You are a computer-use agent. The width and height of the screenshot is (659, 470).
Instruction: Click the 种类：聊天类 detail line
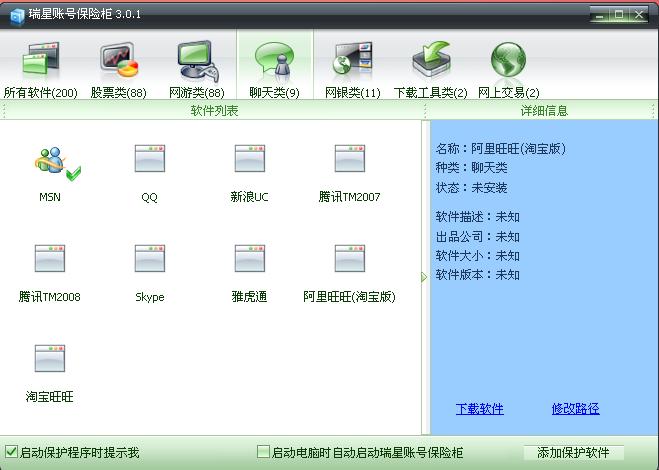[x=472, y=168]
